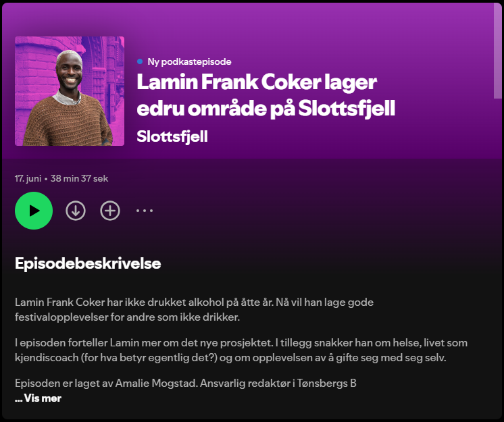Click the episode title heading
The image size is (504, 422).
tap(266, 95)
